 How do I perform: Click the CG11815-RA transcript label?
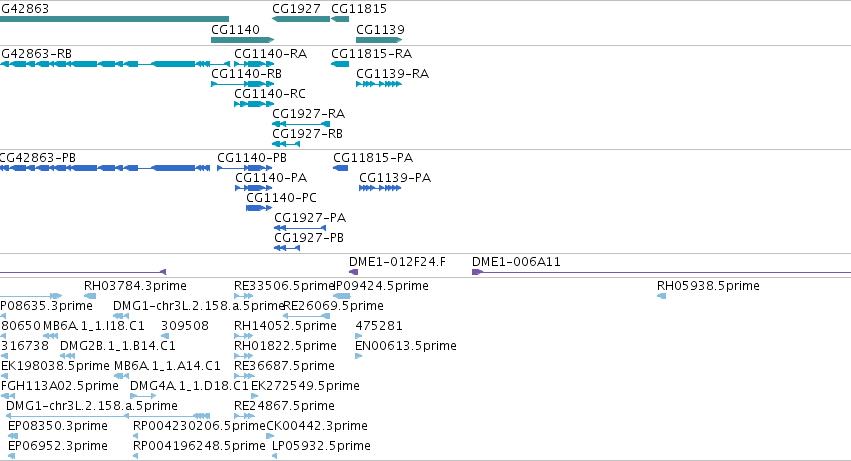coord(372,54)
